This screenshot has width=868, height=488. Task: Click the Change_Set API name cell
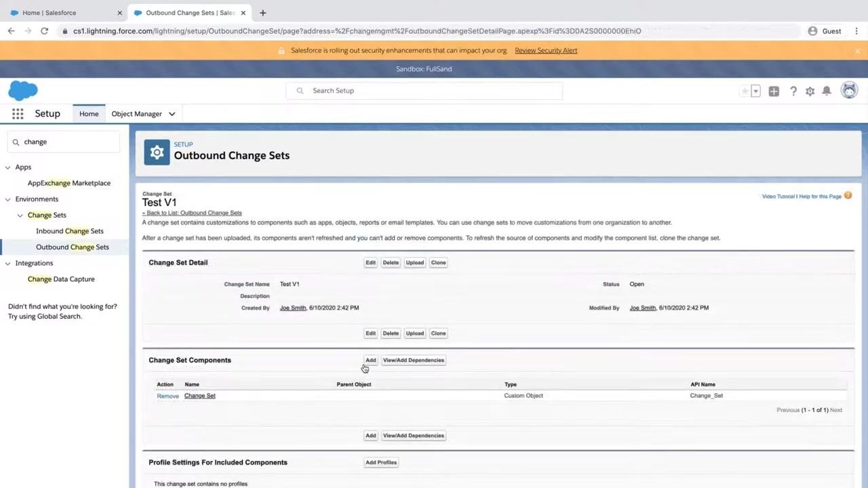[x=707, y=396]
